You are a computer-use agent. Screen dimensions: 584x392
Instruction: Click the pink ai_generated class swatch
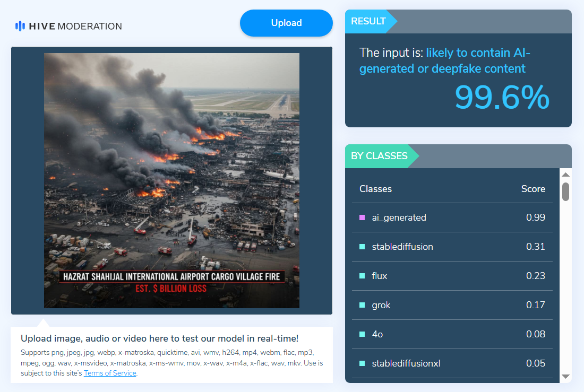click(362, 217)
